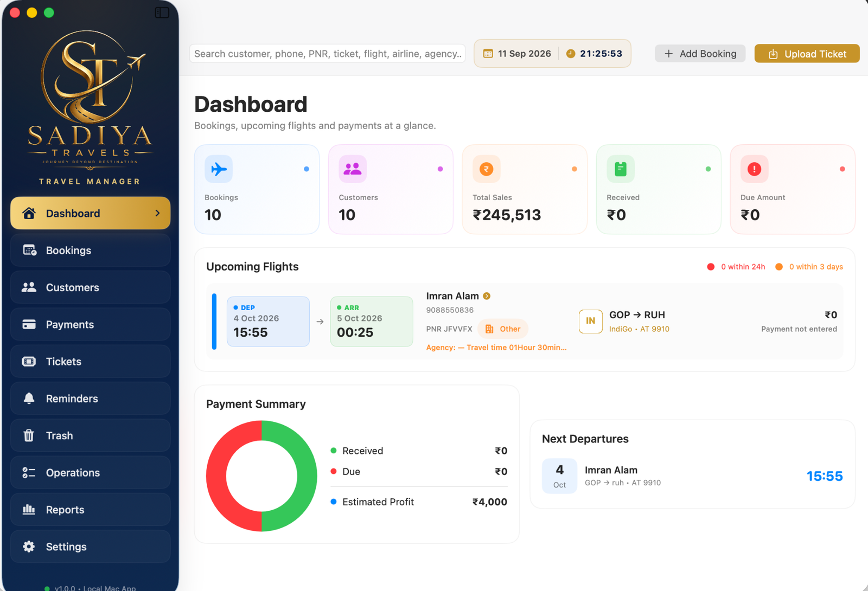The height and width of the screenshot is (591, 868).
Task: Open Dashboard home icon in sidebar
Action: [x=29, y=213]
